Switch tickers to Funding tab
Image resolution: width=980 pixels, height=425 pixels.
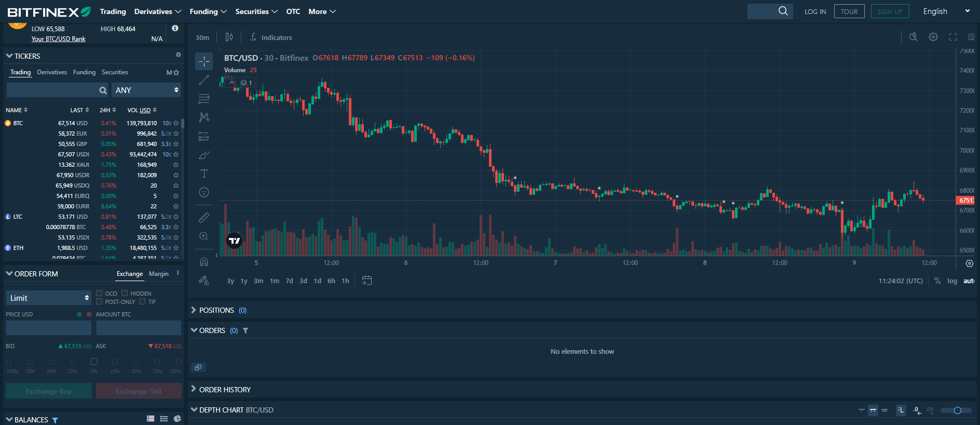click(84, 72)
